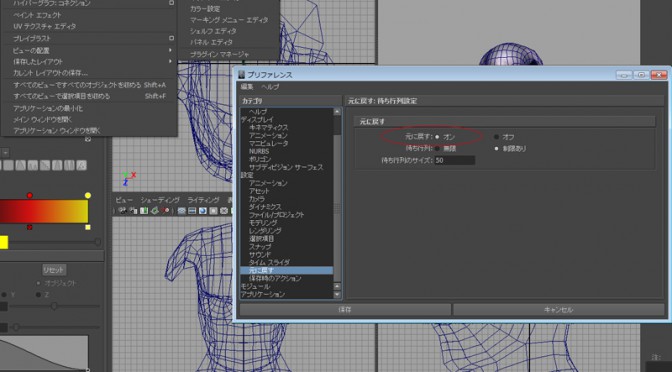
Task: Click the Preferences window title bar icon
Action: point(242,75)
